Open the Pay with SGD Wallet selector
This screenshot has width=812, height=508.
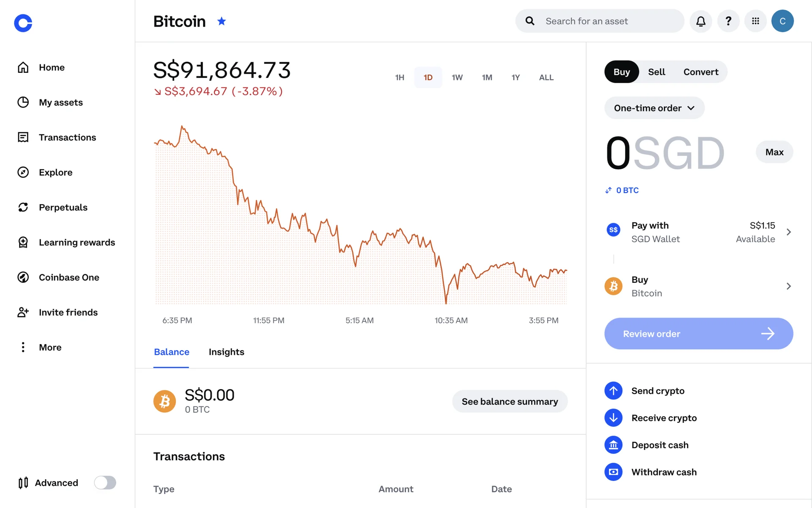tap(699, 232)
